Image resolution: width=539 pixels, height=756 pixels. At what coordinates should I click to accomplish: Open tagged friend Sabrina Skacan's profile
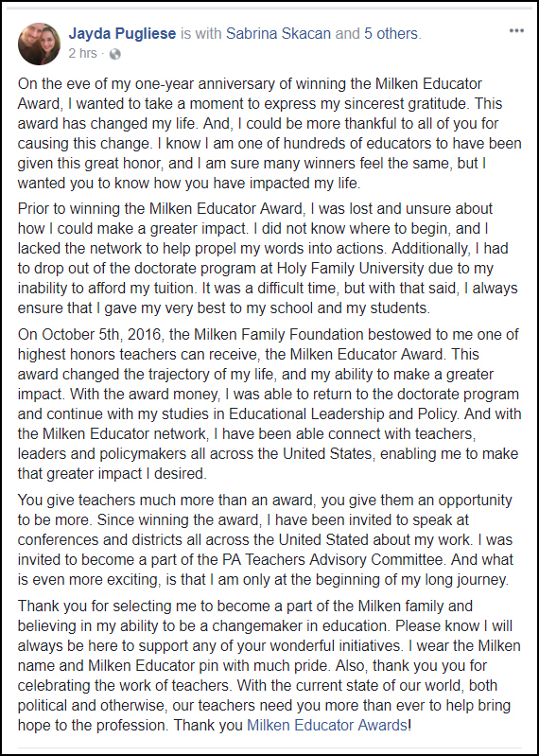278,34
